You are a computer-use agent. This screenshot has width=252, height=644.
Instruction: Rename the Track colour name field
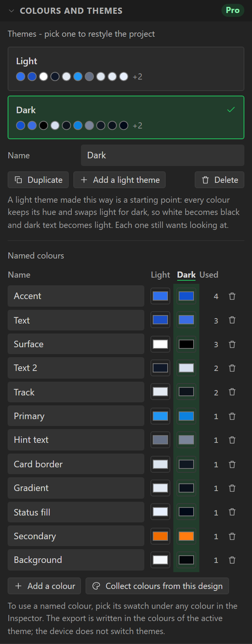click(x=76, y=392)
